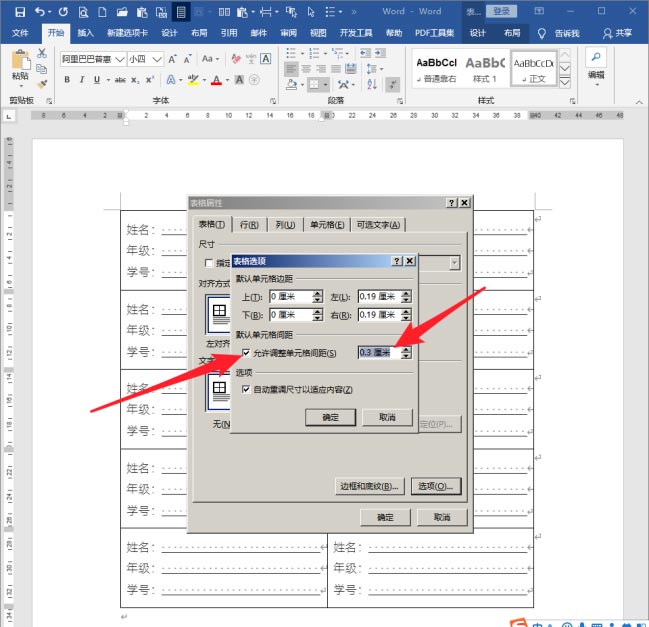
Task: Click 确定 in the 表格选项 dialog
Action: pyautogui.click(x=330, y=417)
